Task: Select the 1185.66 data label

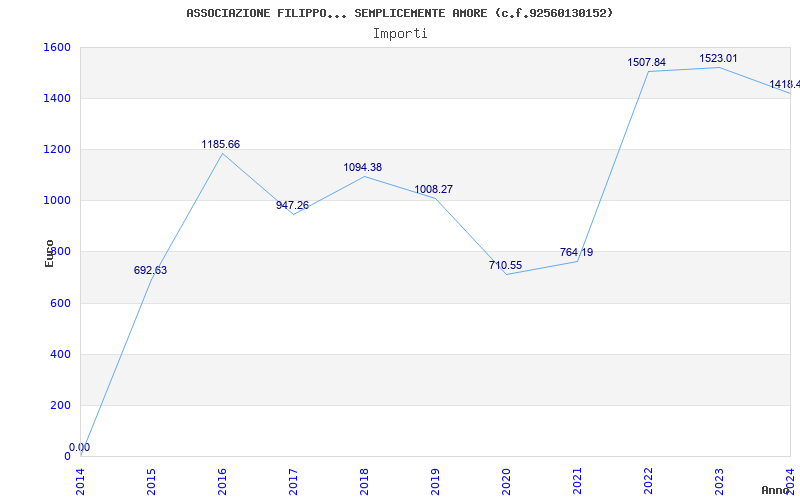Action: (220, 144)
